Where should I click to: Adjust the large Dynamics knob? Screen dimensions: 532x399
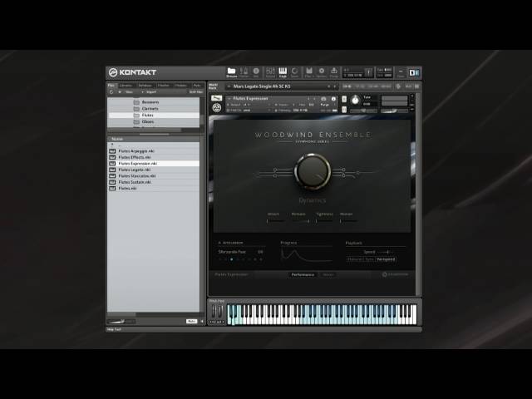tap(313, 170)
